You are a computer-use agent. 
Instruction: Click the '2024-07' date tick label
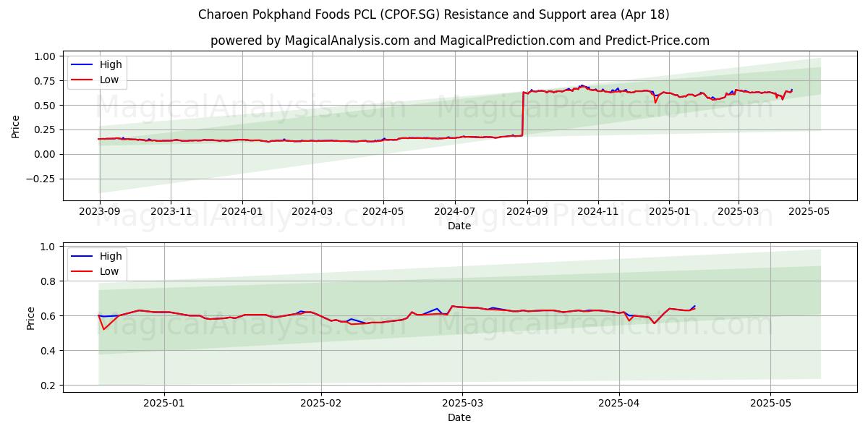click(x=455, y=213)
